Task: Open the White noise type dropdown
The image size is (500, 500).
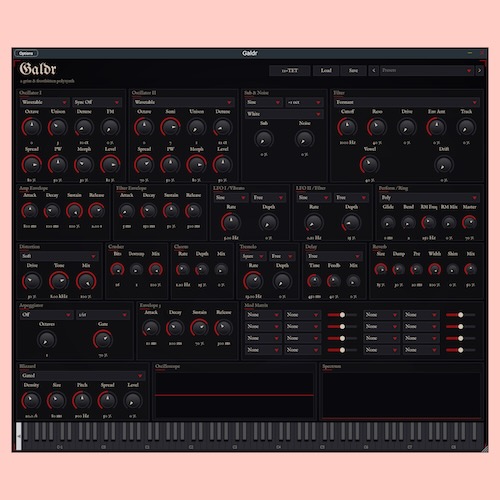Action: (x=284, y=114)
